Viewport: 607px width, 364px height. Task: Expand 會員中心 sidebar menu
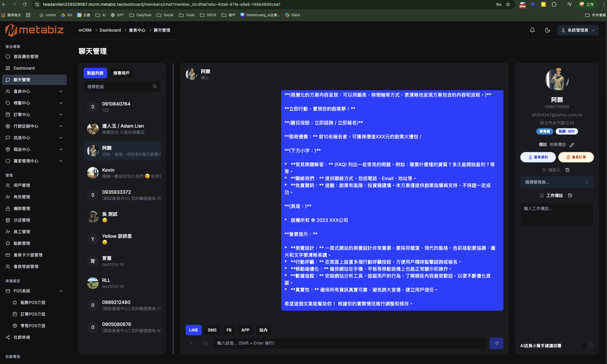tap(34, 91)
